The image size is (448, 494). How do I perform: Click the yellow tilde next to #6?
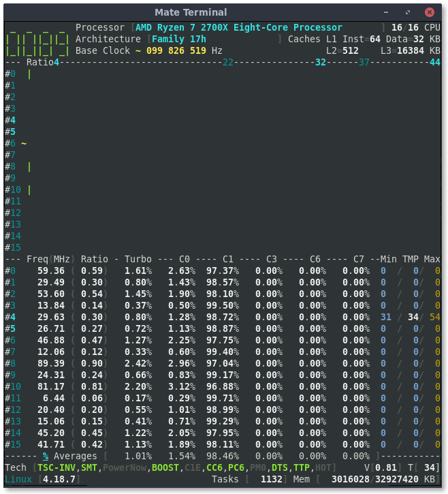click(x=24, y=144)
